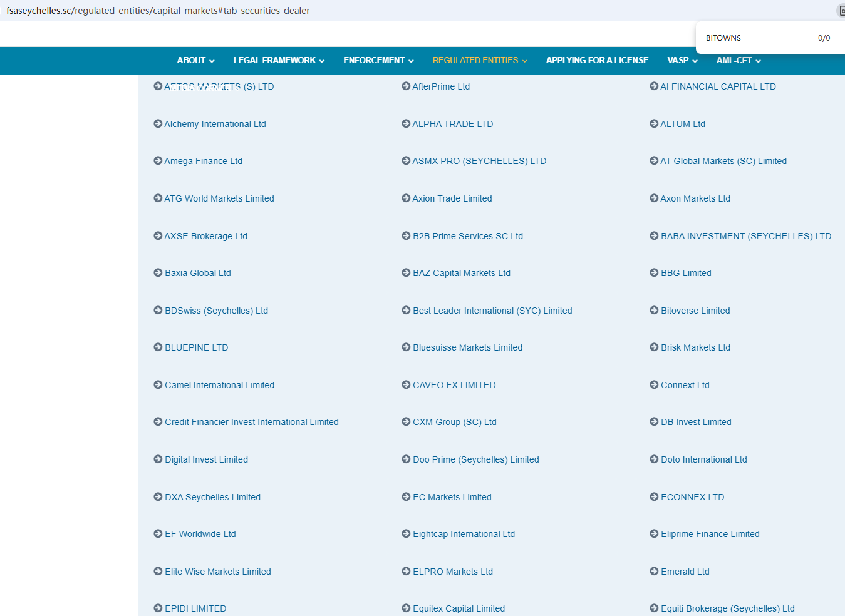
Task: Click the 0/0 search match counter
Action: pos(824,38)
